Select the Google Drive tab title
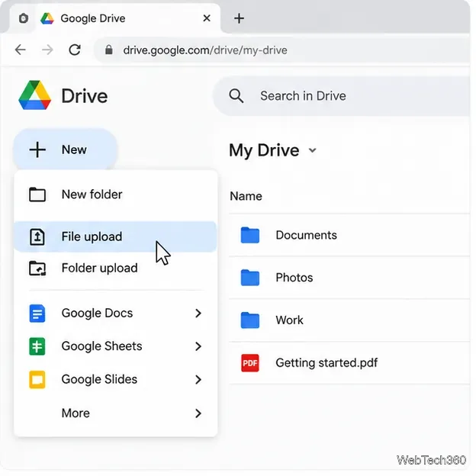This screenshot has width=476, height=476. pyautogui.click(x=93, y=18)
